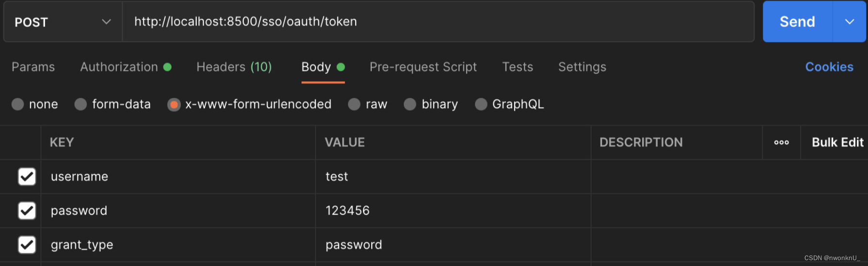Open the POST method dropdown
868x266 pixels.
click(x=63, y=22)
